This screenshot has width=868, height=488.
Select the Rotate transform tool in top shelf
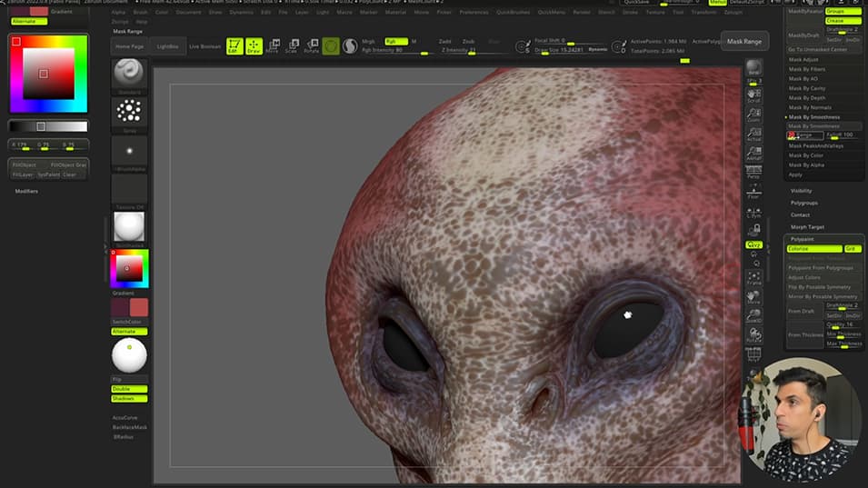312,46
